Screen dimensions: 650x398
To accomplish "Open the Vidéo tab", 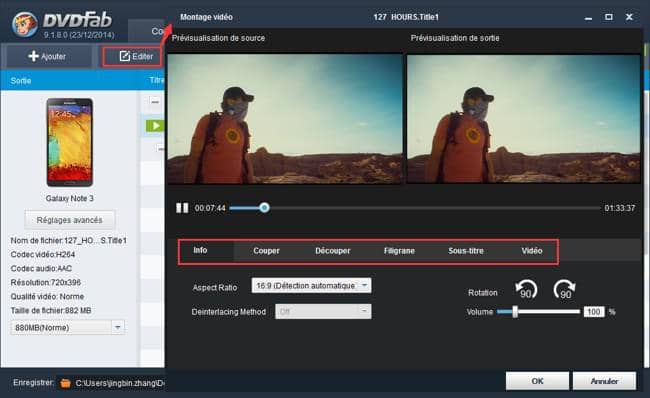I will point(532,251).
